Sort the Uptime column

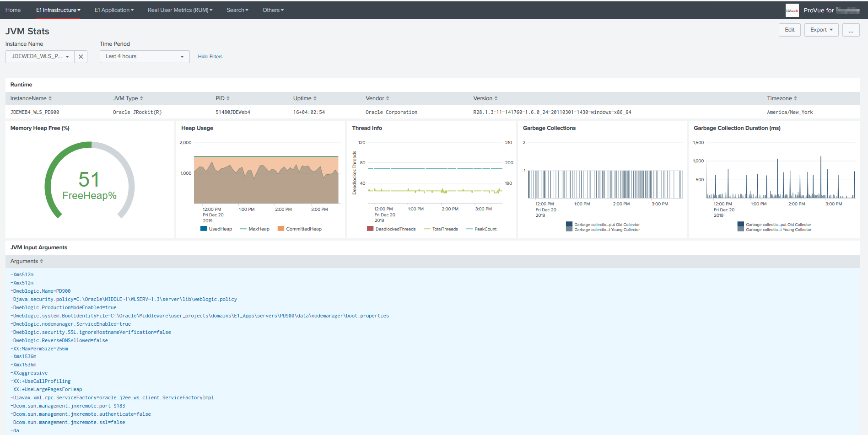coord(315,98)
